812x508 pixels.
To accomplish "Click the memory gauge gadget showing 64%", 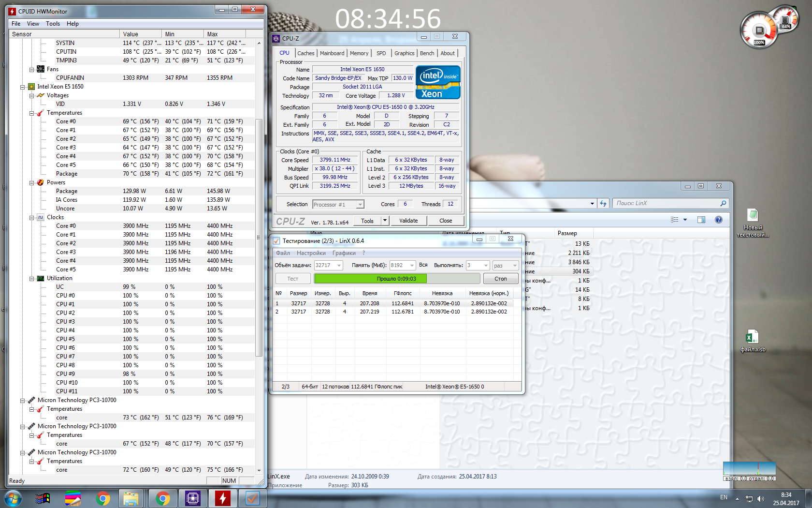I will 786,19.
